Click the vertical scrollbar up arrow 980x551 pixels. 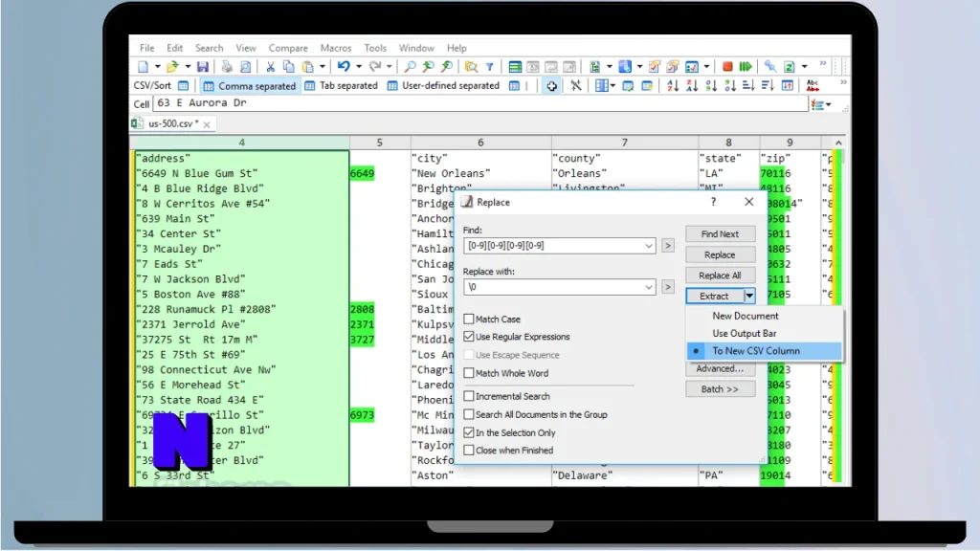pyautogui.click(x=838, y=143)
